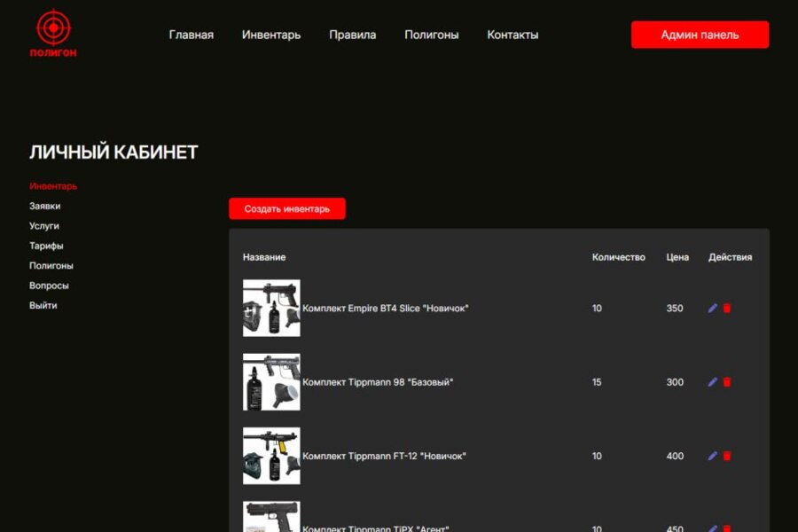Click the Действия column header
The height and width of the screenshot is (532, 798).
(730, 257)
